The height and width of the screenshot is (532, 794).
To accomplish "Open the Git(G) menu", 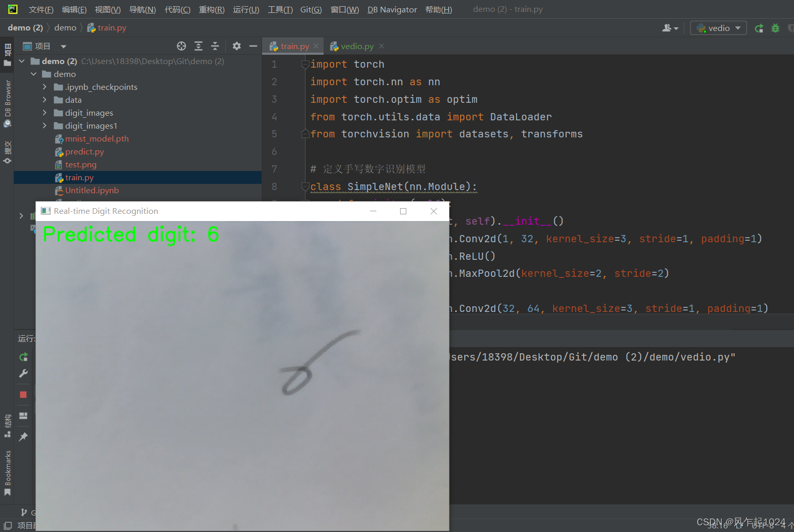I will click(x=311, y=9).
